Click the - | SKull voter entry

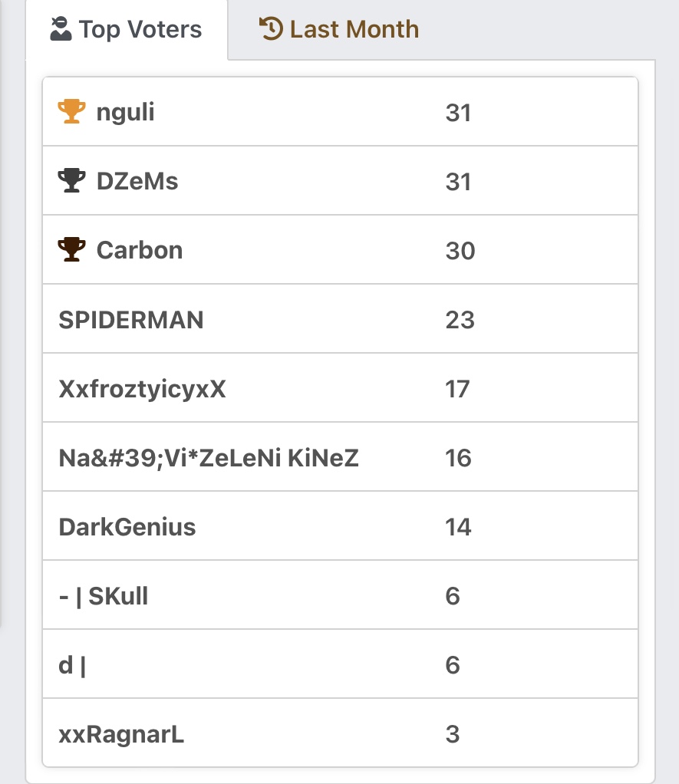(x=104, y=596)
